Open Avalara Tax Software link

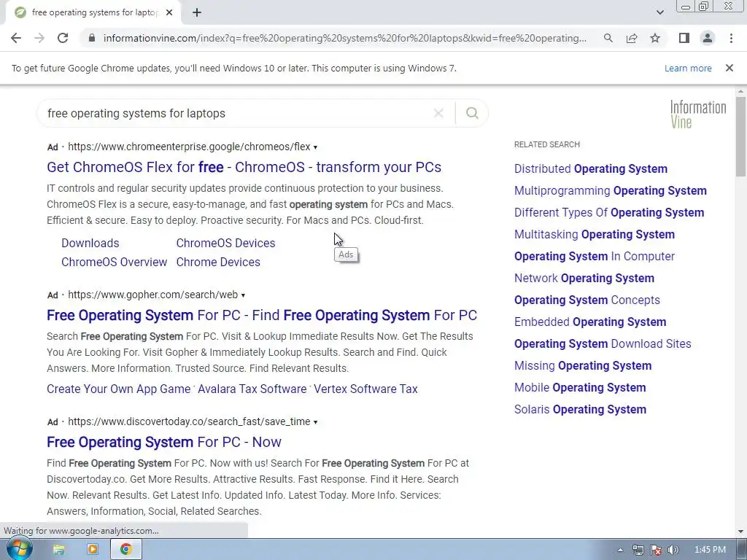pyautogui.click(x=252, y=389)
